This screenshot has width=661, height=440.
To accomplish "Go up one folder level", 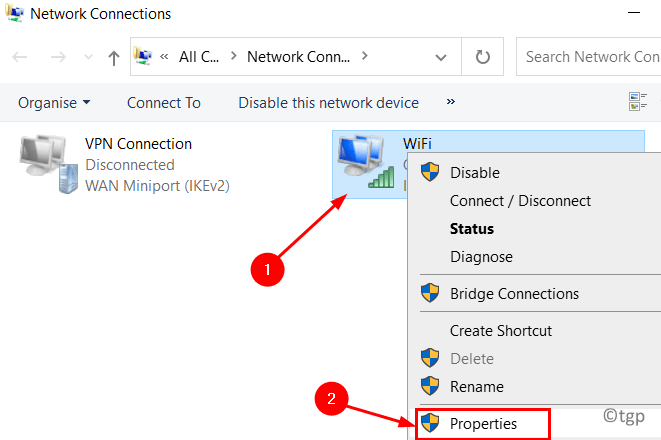I will [x=113, y=58].
